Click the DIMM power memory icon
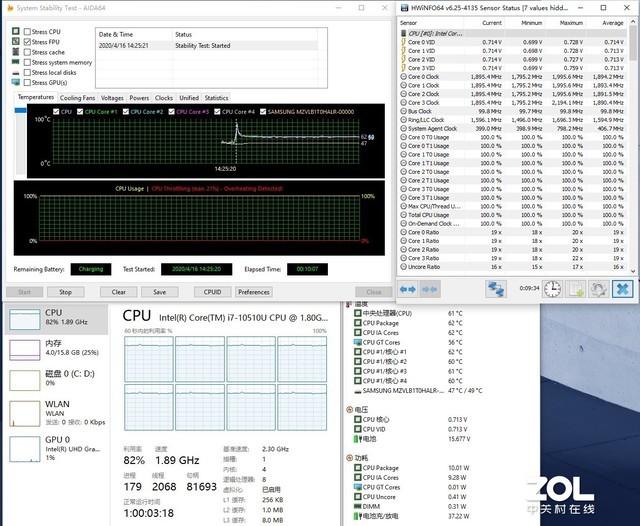Screen dimensions: 640x526 tap(358, 506)
